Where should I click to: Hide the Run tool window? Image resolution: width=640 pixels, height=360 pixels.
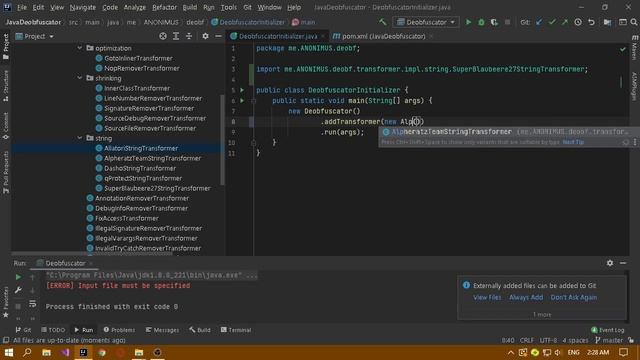[623, 263]
